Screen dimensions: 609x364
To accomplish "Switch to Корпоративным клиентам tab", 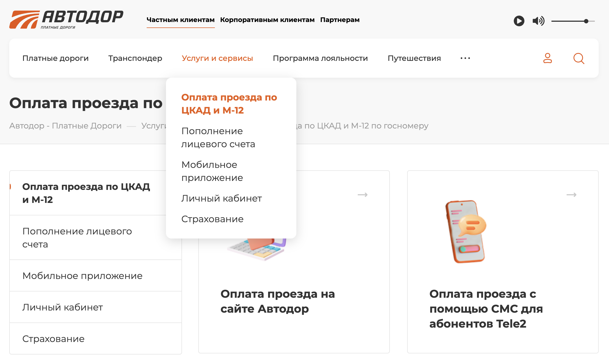I will coord(267,20).
